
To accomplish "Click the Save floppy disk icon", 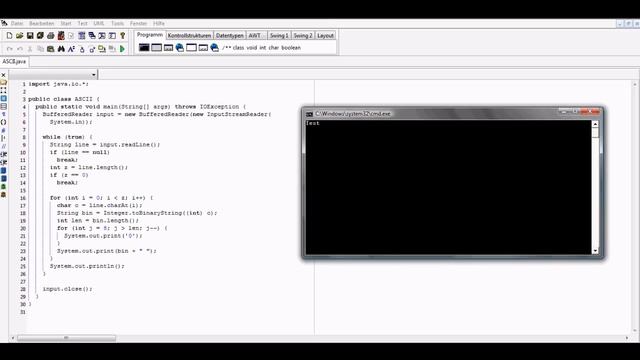I will coord(30,36).
